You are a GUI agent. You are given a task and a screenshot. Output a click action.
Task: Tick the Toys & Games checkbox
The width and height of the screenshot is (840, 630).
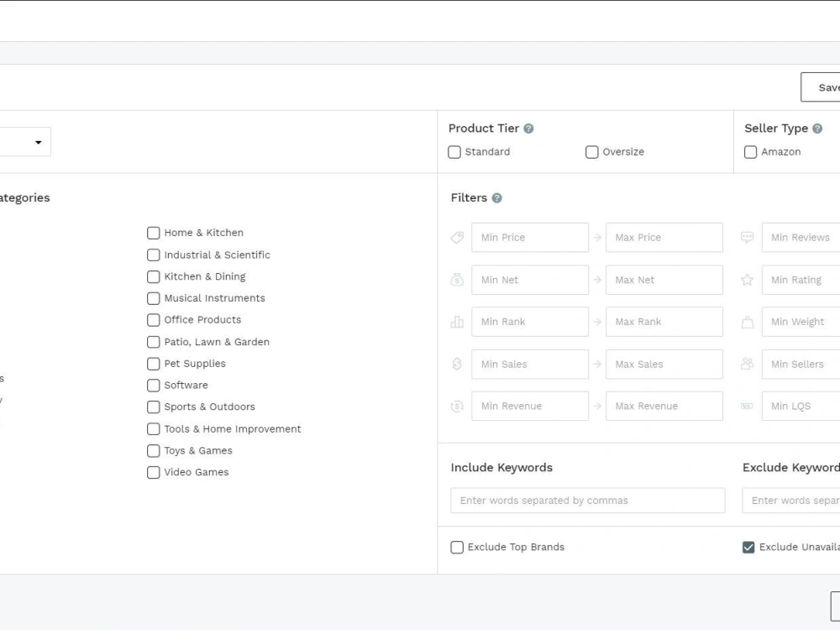[153, 451]
